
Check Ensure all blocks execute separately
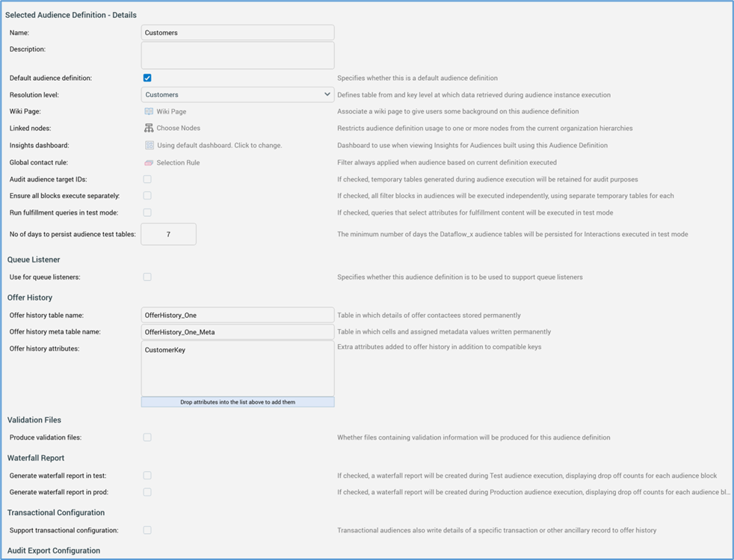[x=147, y=196]
